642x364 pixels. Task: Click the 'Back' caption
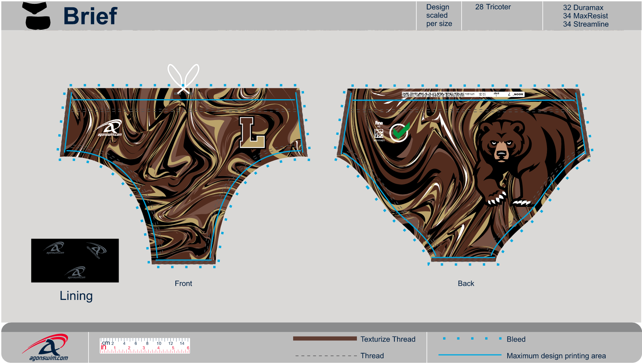coord(466,284)
